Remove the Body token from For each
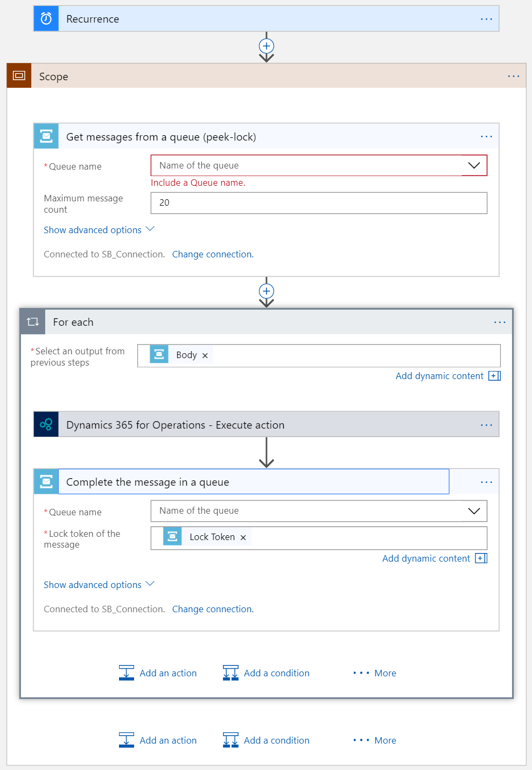 (205, 355)
